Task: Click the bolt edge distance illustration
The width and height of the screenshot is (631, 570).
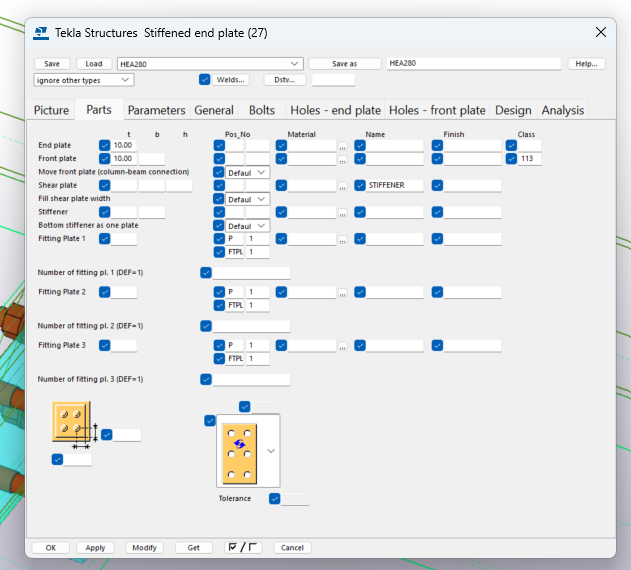Action: [75, 425]
